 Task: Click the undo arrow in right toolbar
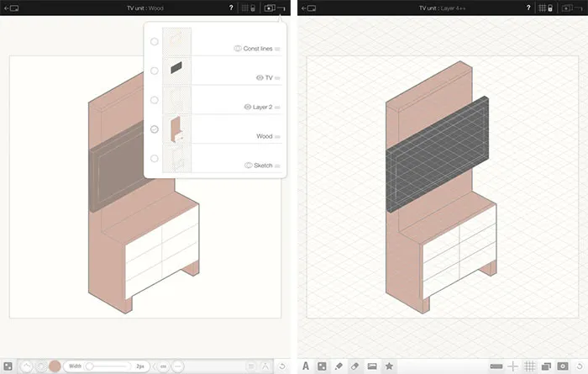click(578, 366)
